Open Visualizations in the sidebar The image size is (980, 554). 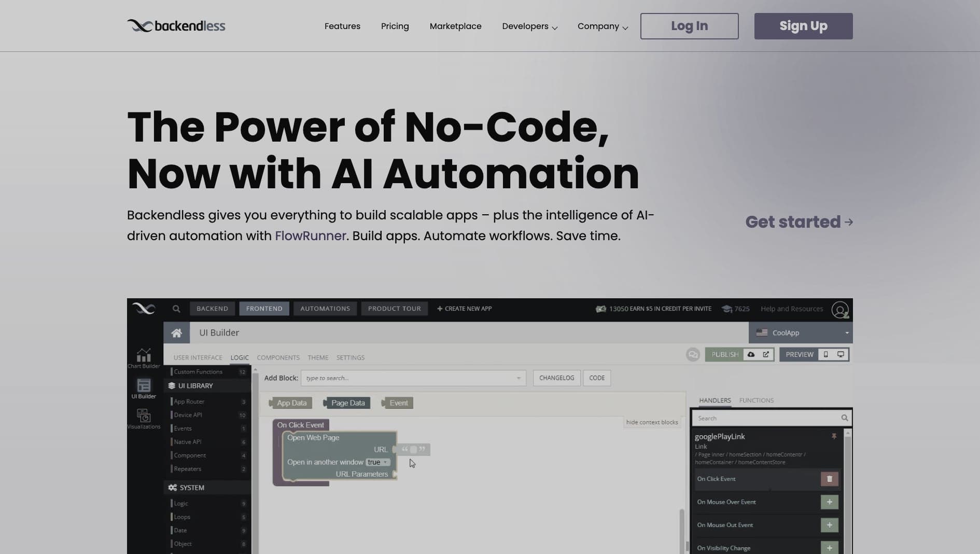pos(144,419)
